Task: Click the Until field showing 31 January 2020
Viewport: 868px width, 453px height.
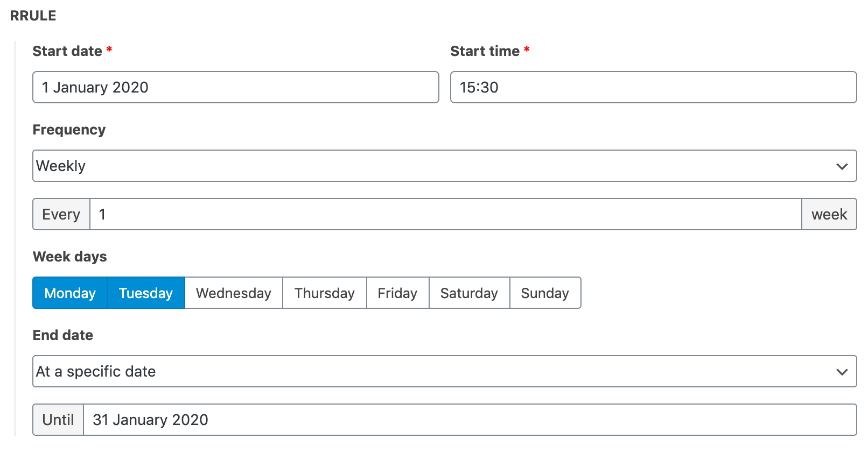Action: [x=470, y=420]
